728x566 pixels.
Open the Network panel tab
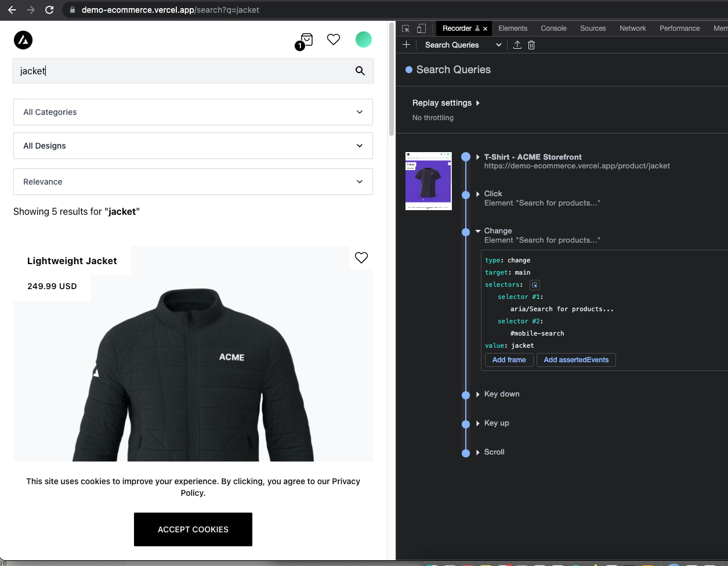tap(632, 28)
